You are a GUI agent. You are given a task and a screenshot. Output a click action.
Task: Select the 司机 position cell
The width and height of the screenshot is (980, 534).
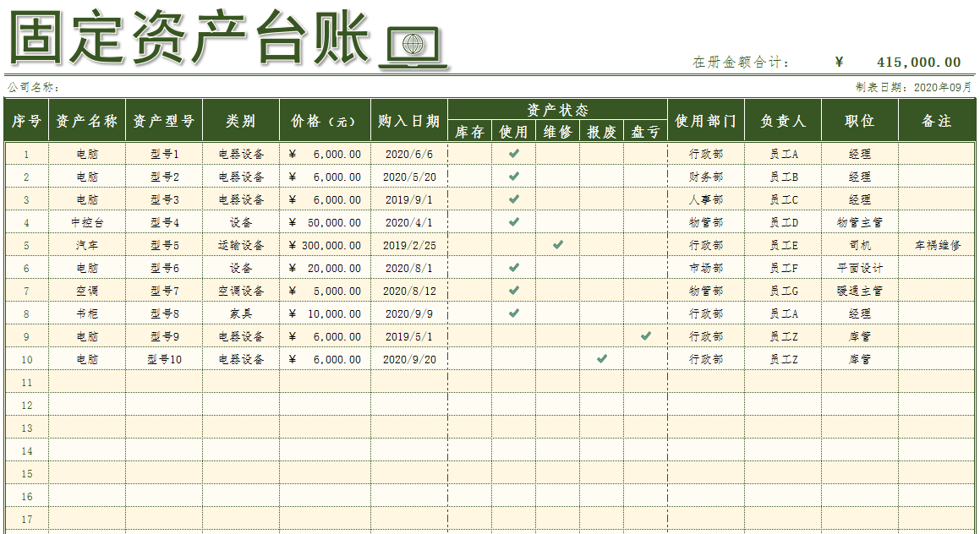(859, 245)
